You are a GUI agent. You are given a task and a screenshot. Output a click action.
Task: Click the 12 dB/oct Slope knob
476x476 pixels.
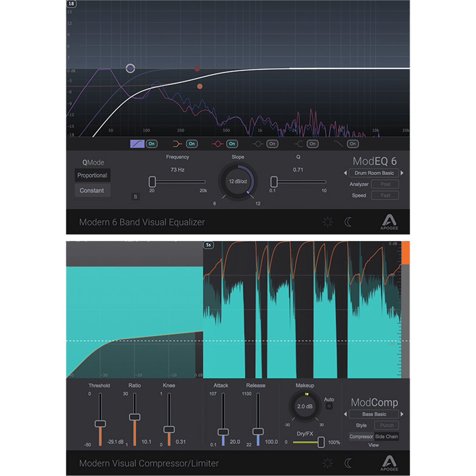(238, 182)
